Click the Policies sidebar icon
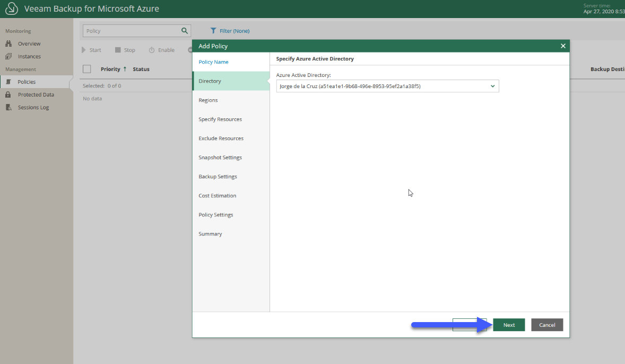Screen dimensions: 625x364 tap(8, 82)
